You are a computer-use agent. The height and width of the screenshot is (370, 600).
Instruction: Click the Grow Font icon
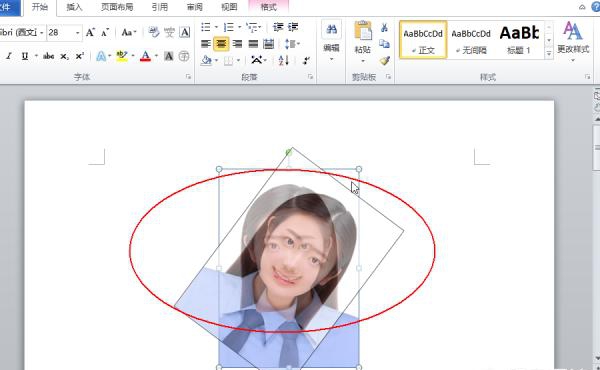tap(90, 33)
